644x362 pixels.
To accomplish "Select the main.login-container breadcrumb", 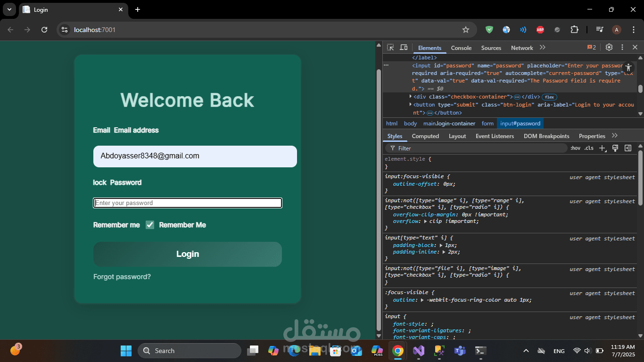I will pyautogui.click(x=449, y=123).
